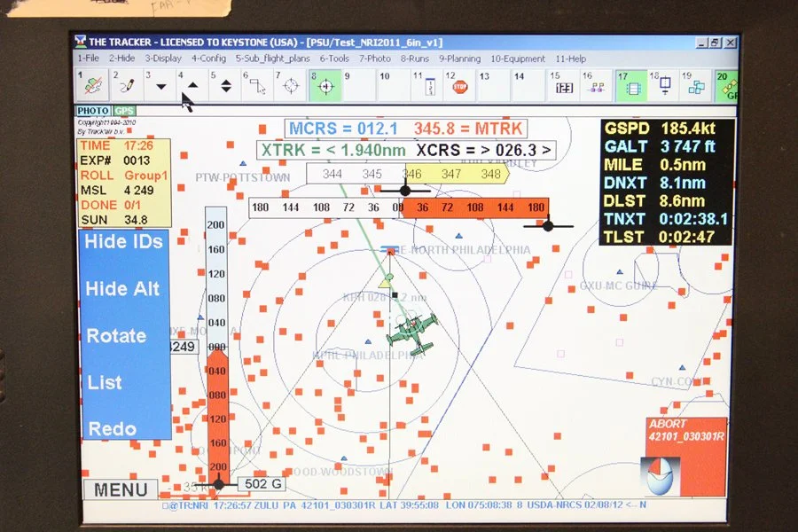Click the Rotate button

116,336
